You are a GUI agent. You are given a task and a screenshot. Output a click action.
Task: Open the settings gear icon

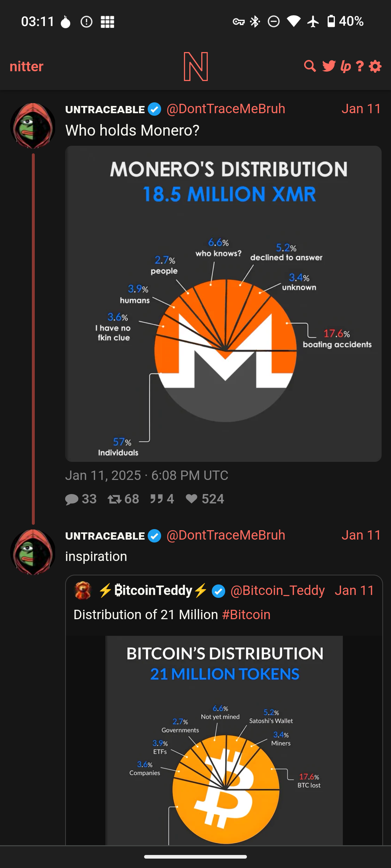pos(375,66)
